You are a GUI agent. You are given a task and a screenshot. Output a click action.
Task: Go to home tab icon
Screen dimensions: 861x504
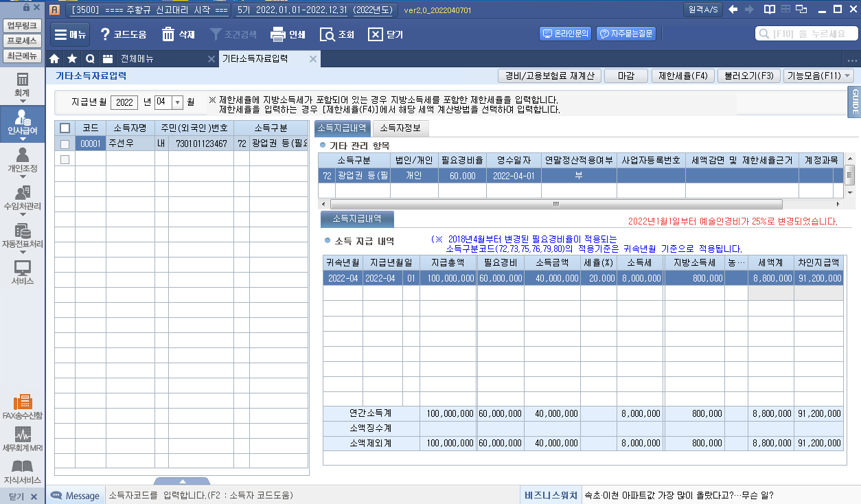pyautogui.click(x=55, y=59)
